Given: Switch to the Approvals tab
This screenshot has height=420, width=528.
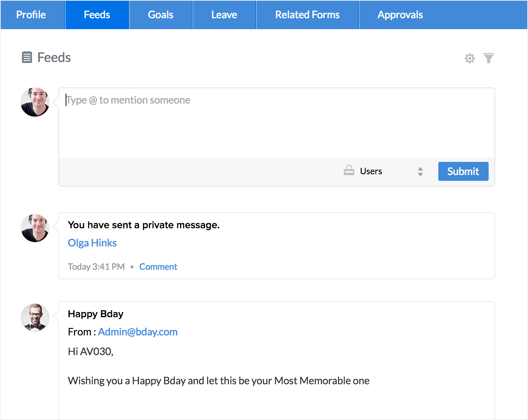Looking at the screenshot, I should click(x=400, y=15).
